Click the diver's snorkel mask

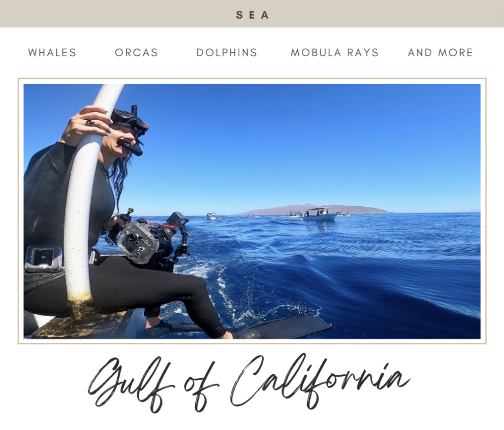tap(131, 121)
